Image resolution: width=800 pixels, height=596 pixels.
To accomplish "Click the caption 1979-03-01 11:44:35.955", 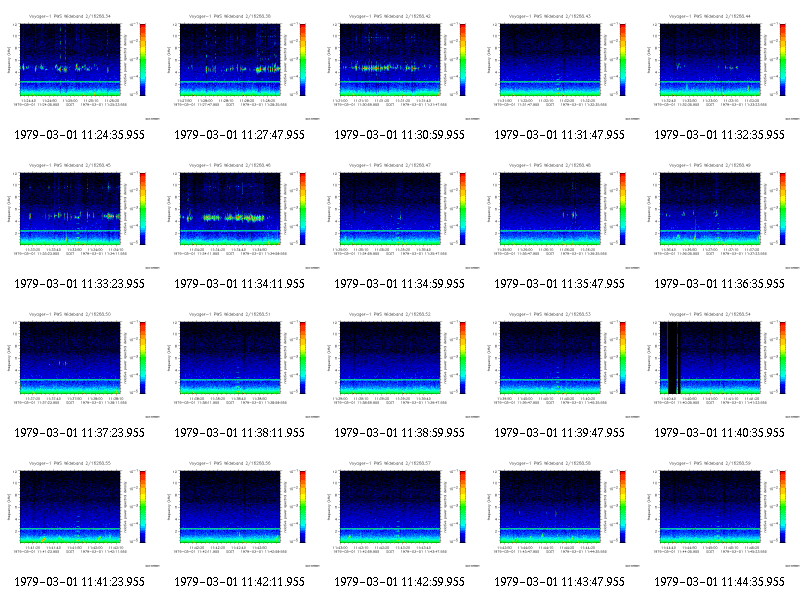I will point(719,582).
